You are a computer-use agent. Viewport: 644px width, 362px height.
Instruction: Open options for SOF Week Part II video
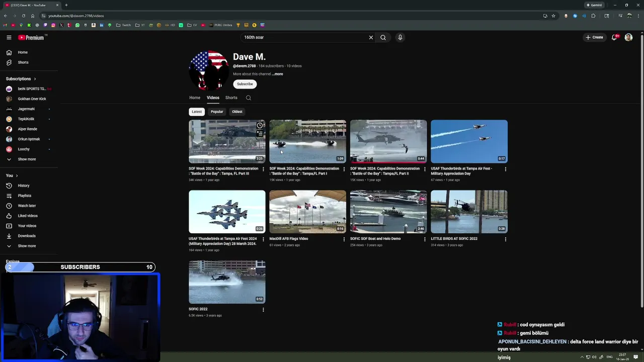tap(425, 169)
